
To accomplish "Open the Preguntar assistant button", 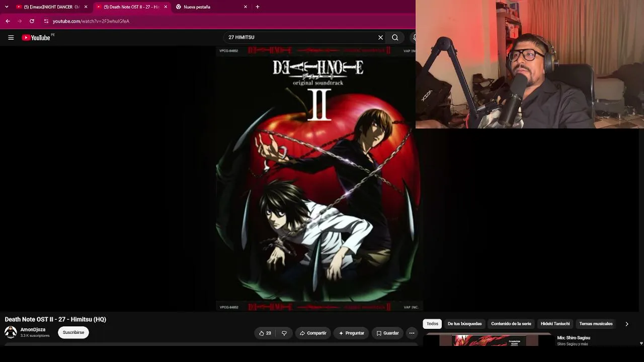I will tap(351, 333).
